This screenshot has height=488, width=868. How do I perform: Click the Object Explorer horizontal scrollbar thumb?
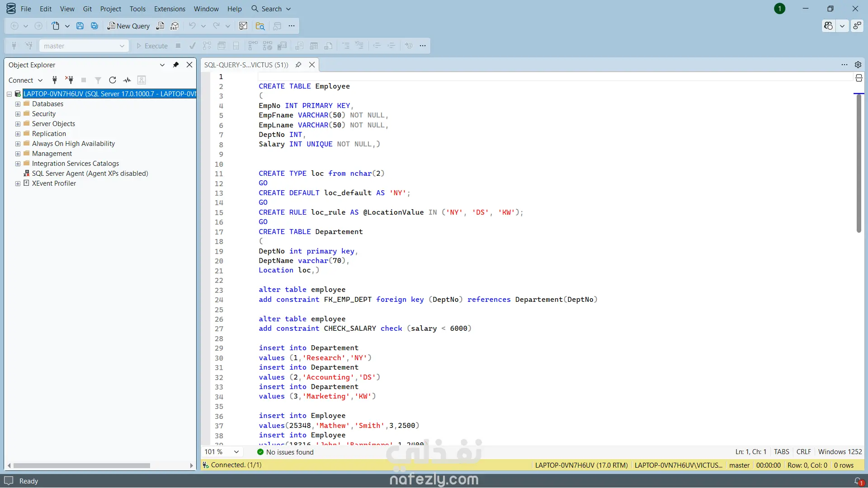82,465
